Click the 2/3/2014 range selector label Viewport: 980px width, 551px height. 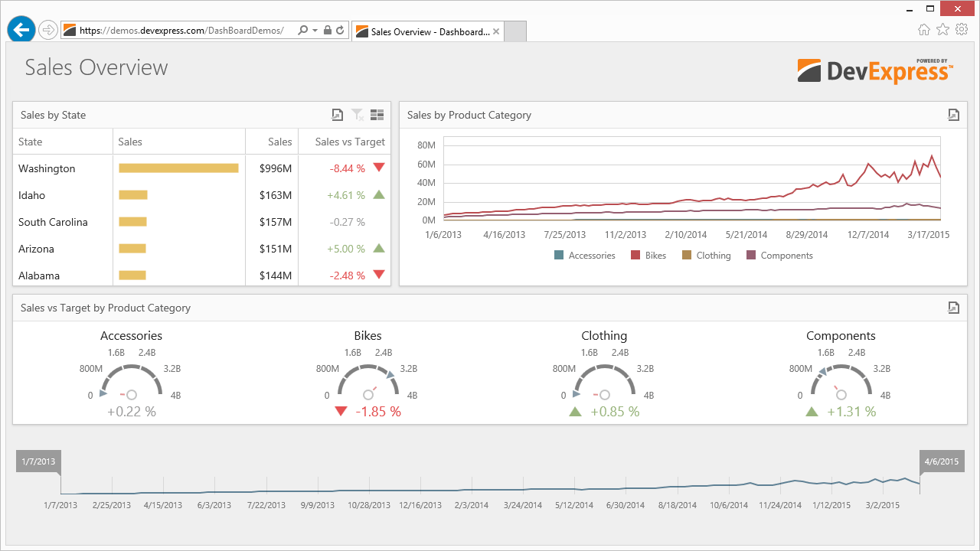472,505
